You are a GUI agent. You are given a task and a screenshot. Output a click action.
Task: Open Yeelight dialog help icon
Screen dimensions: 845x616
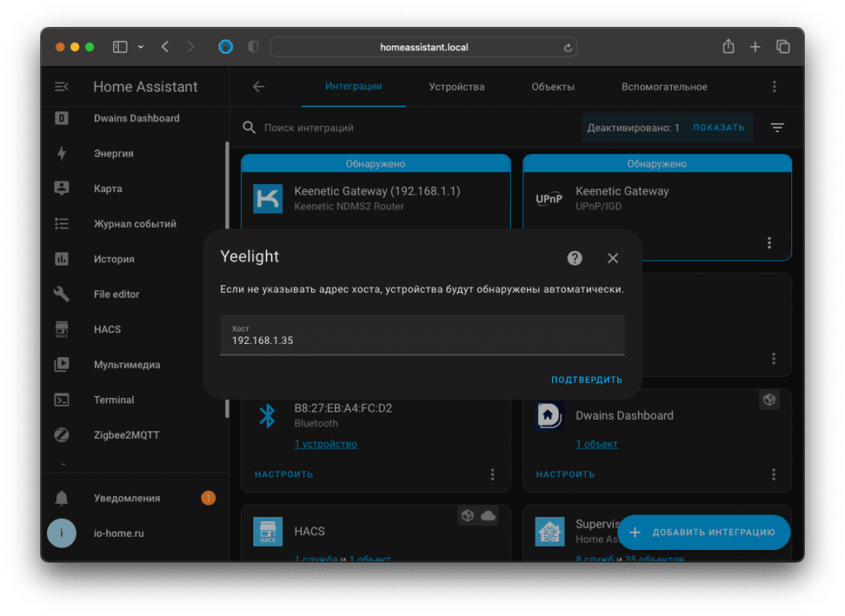click(574, 258)
